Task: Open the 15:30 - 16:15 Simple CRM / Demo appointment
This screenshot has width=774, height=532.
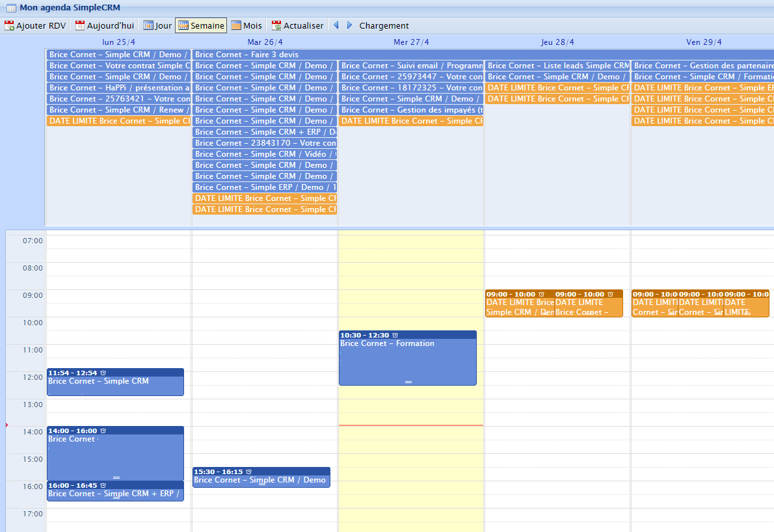Action: pyautogui.click(x=261, y=478)
